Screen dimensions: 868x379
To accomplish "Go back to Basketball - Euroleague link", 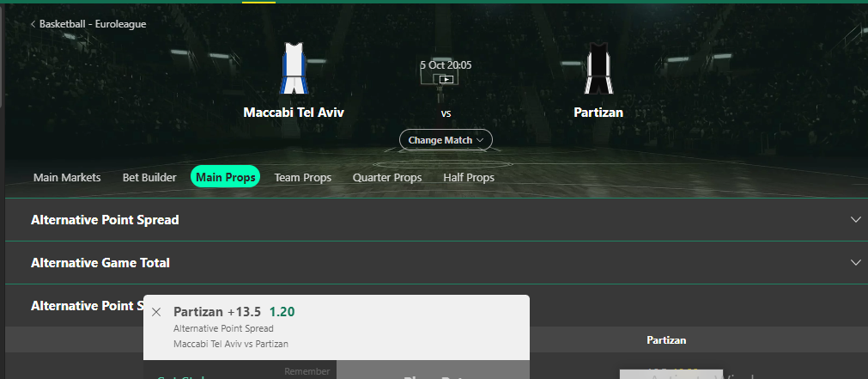I will coord(93,24).
